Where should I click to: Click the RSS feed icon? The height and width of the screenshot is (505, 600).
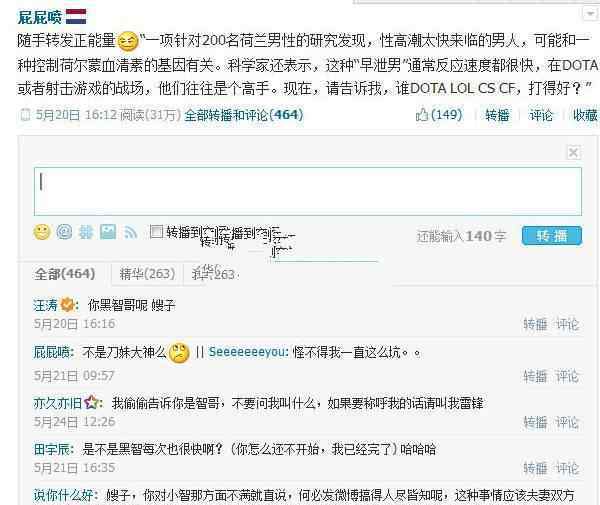tap(130, 232)
